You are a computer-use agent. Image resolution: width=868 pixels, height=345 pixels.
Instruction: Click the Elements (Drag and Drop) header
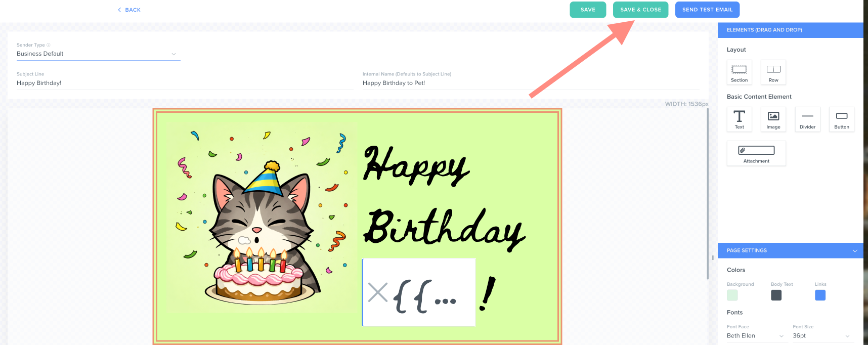coord(790,30)
